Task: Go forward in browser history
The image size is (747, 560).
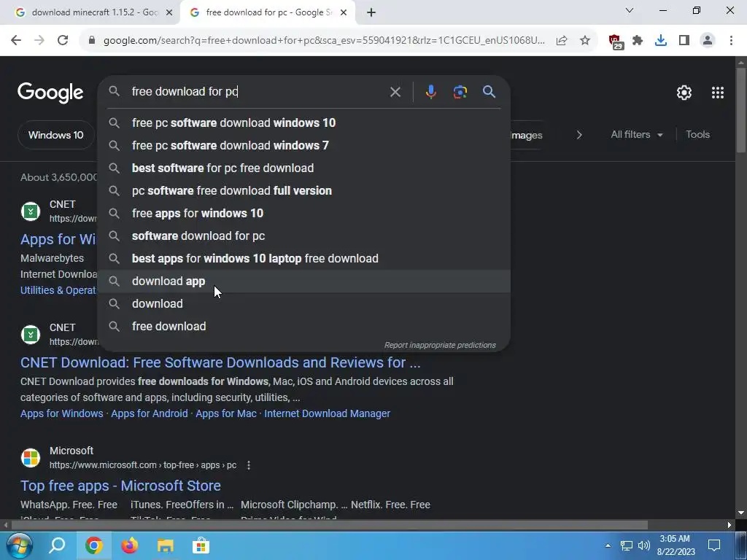Action: click(x=39, y=40)
